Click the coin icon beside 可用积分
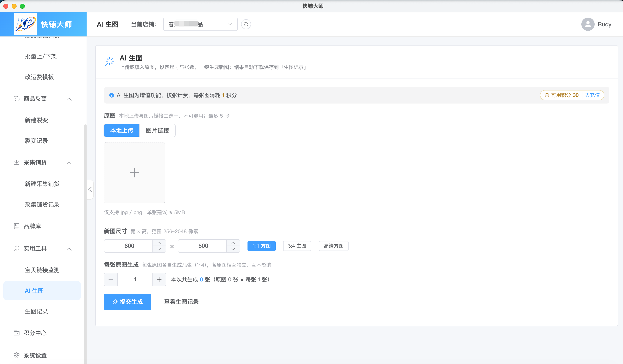 tap(547, 95)
